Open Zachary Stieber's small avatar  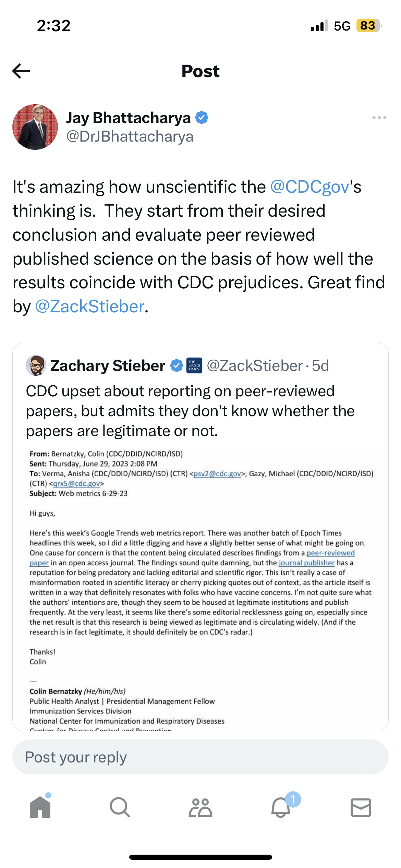pos(36,365)
